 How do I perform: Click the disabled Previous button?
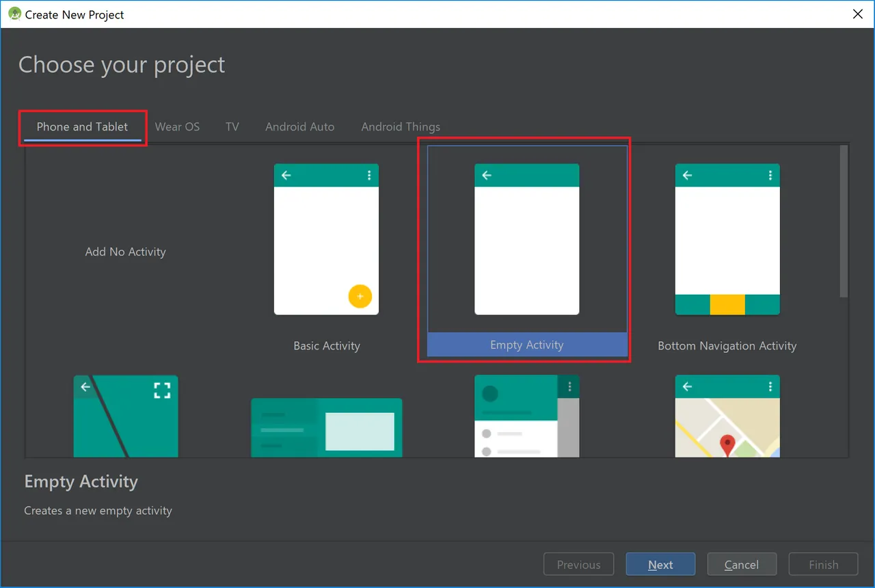pyautogui.click(x=578, y=565)
